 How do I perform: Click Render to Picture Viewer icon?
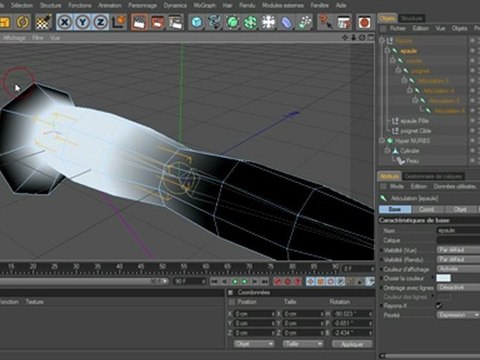[157, 22]
